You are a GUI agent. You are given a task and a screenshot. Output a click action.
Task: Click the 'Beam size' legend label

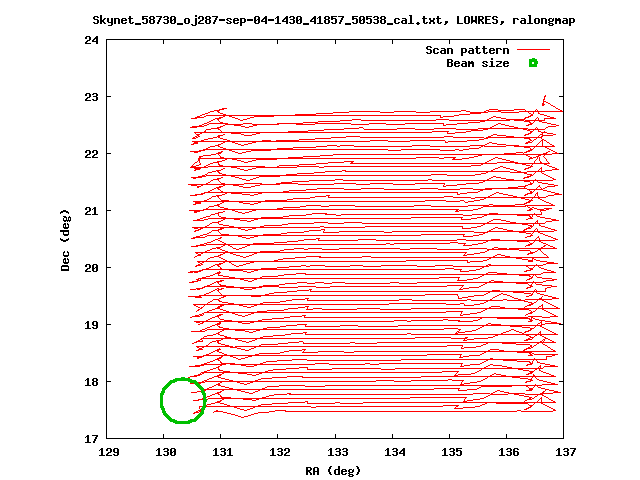click(478, 63)
